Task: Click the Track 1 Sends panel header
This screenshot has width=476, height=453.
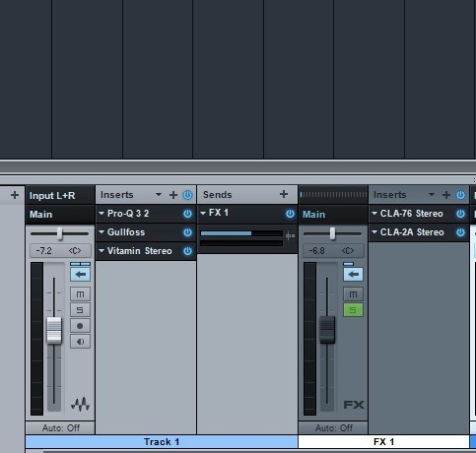Action: (x=247, y=195)
